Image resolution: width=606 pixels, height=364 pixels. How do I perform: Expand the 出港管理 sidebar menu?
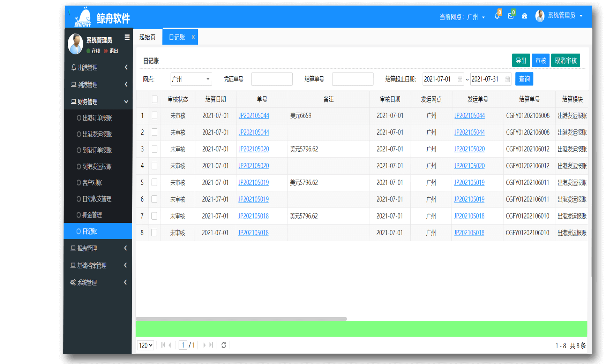coord(98,67)
